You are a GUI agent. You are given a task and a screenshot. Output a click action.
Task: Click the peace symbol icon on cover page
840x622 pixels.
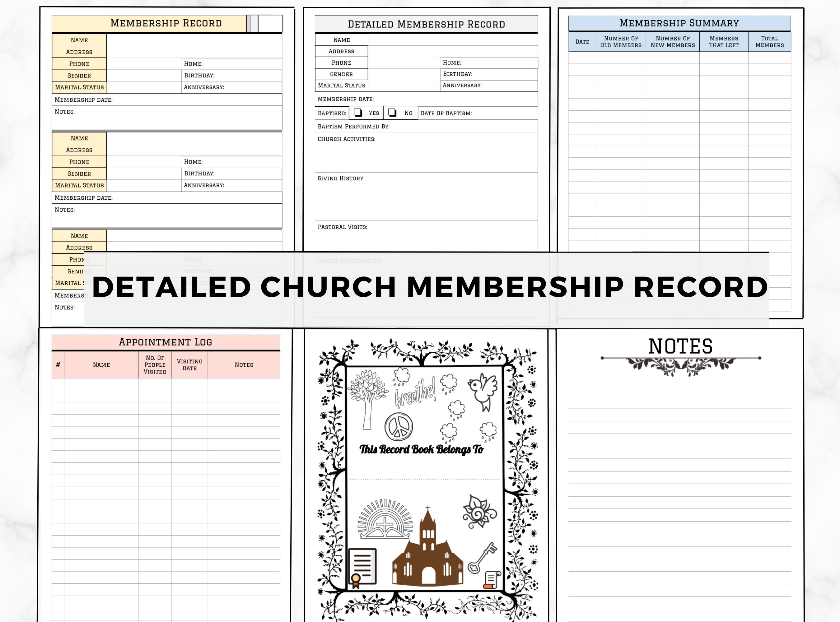click(399, 427)
